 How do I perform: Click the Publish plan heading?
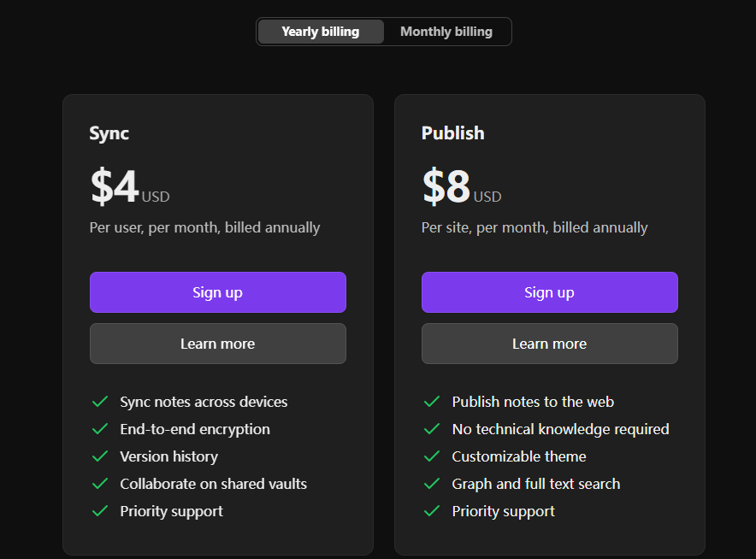452,133
